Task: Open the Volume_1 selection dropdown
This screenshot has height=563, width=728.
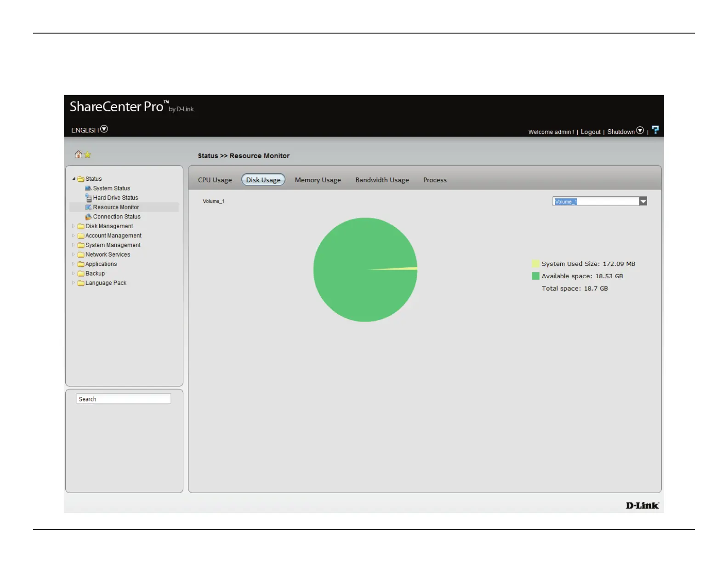Action: [643, 201]
